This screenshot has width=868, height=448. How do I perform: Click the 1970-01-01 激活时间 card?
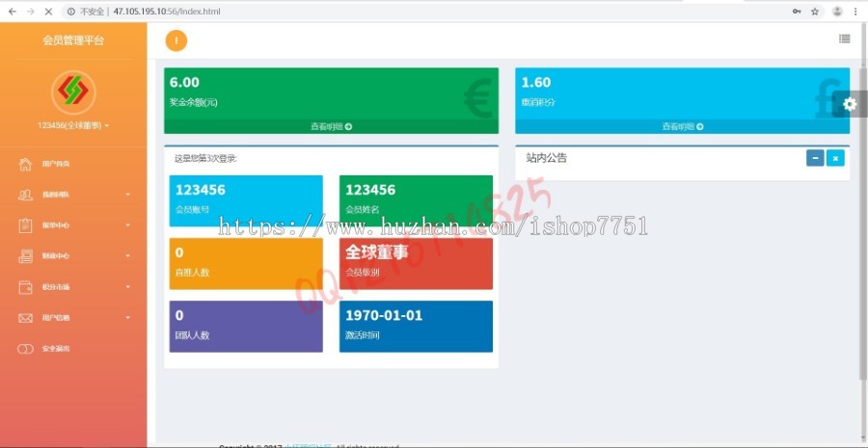pos(416,327)
